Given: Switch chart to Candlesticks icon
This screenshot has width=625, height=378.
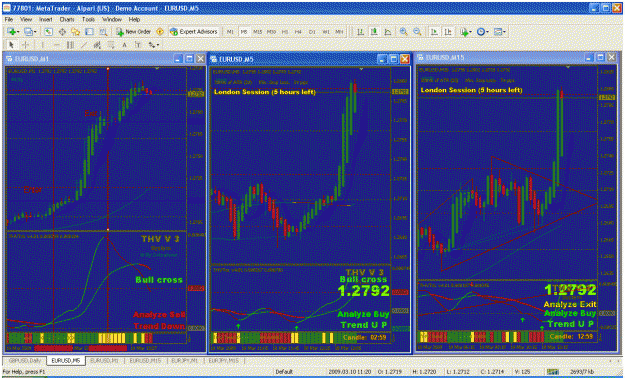Looking at the screenshot, I should coord(374,32).
